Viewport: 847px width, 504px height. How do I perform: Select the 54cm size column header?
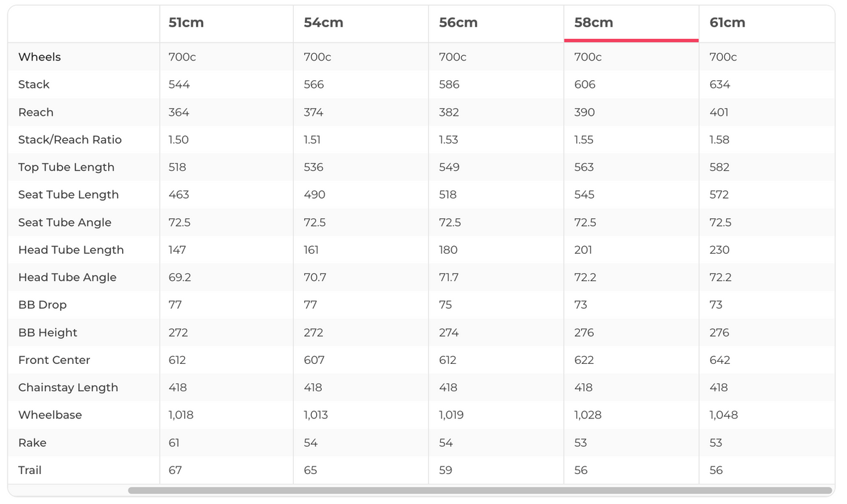pyautogui.click(x=323, y=22)
